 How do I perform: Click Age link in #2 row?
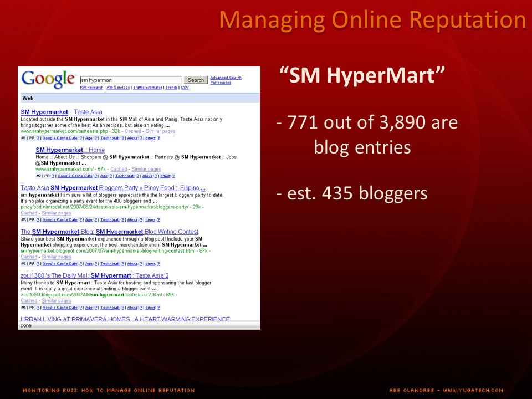(x=104, y=176)
